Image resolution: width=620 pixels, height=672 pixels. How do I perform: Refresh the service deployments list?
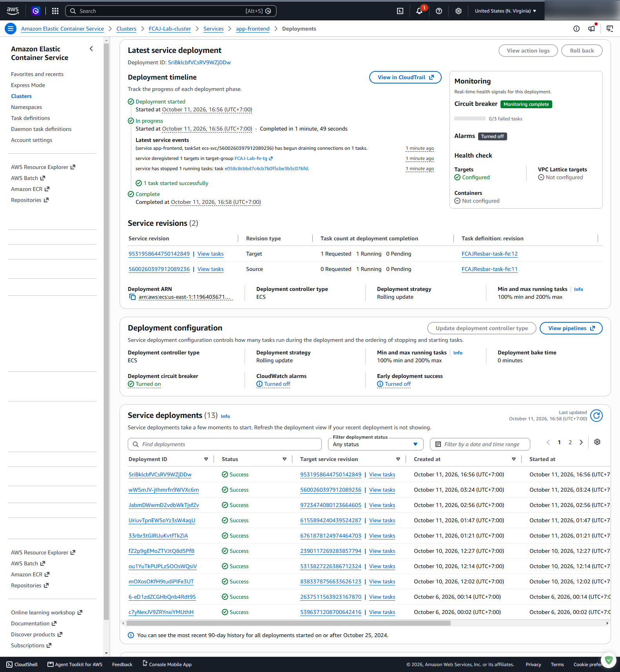coord(596,416)
